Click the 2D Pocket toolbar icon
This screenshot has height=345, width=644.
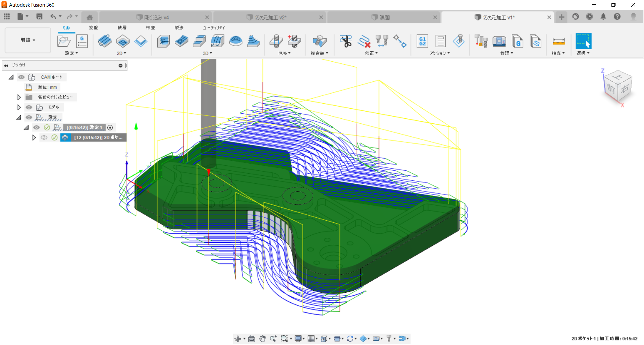point(123,41)
